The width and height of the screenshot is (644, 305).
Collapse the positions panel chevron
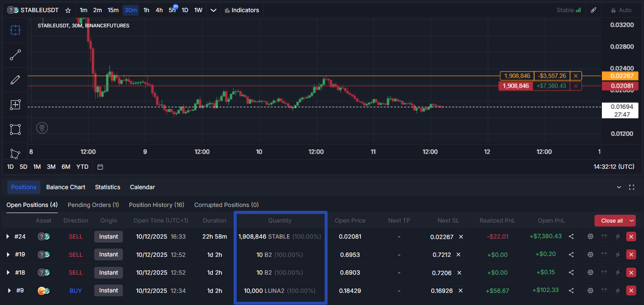pos(619,187)
